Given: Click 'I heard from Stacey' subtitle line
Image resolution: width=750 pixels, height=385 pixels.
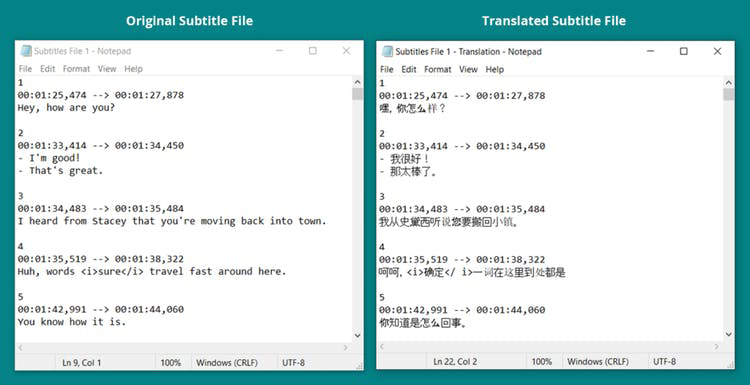Looking at the screenshot, I should click(x=172, y=221).
